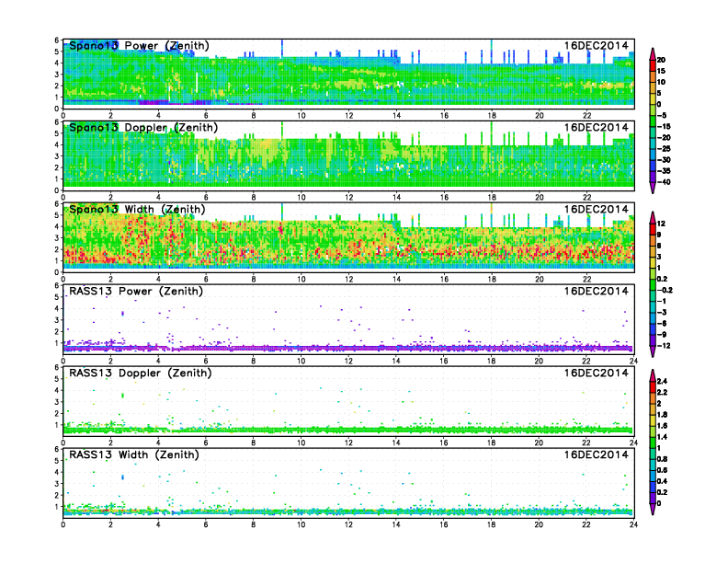
Task: Pick the magenta top arrow of top colorbar
Action: coord(653,53)
